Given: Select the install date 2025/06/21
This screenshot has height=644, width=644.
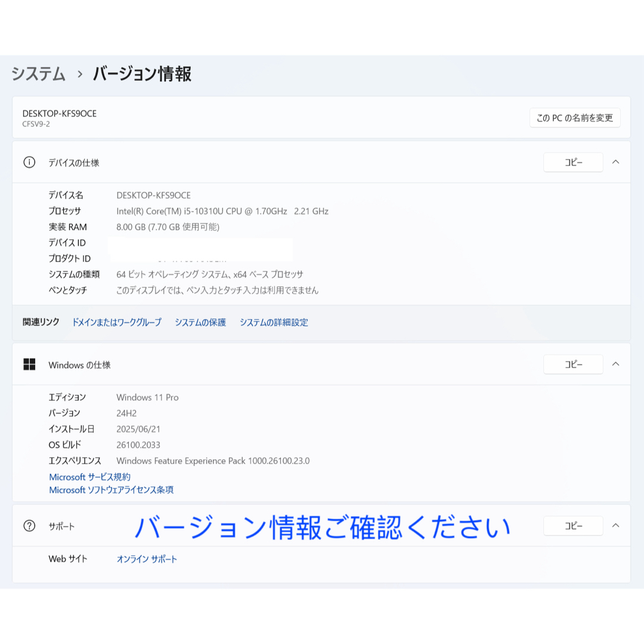Looking at the screenshot, I should [138, 429].
